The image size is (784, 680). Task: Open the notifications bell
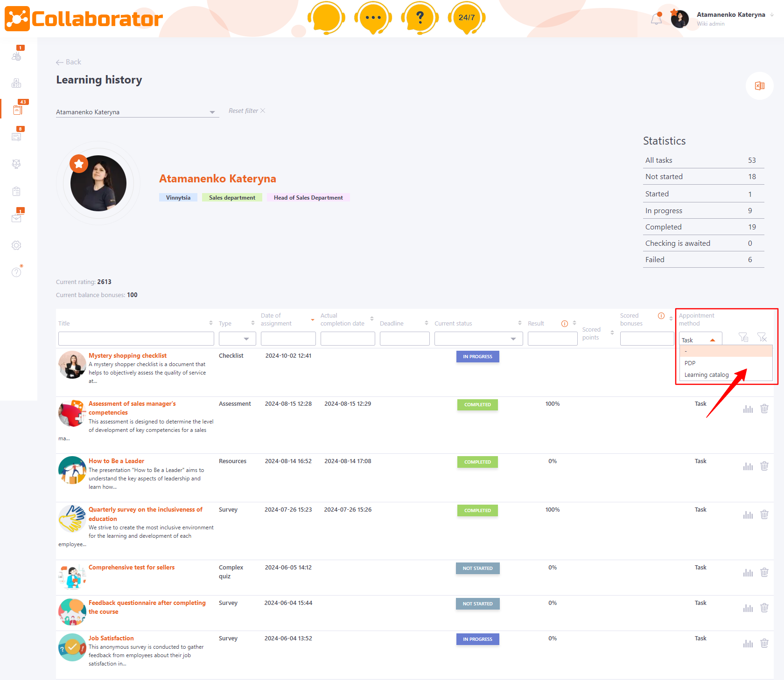point(656,18)
